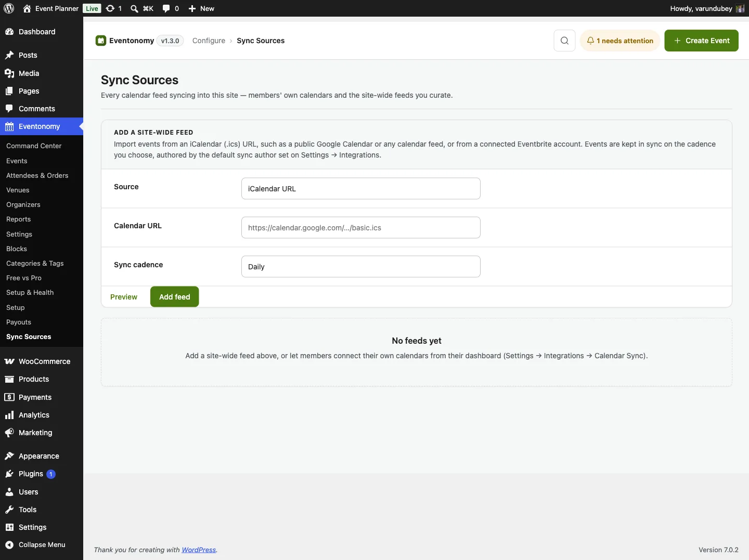Click the Eventonomy green logo in header
749x560 pixels.
[101, 41]
